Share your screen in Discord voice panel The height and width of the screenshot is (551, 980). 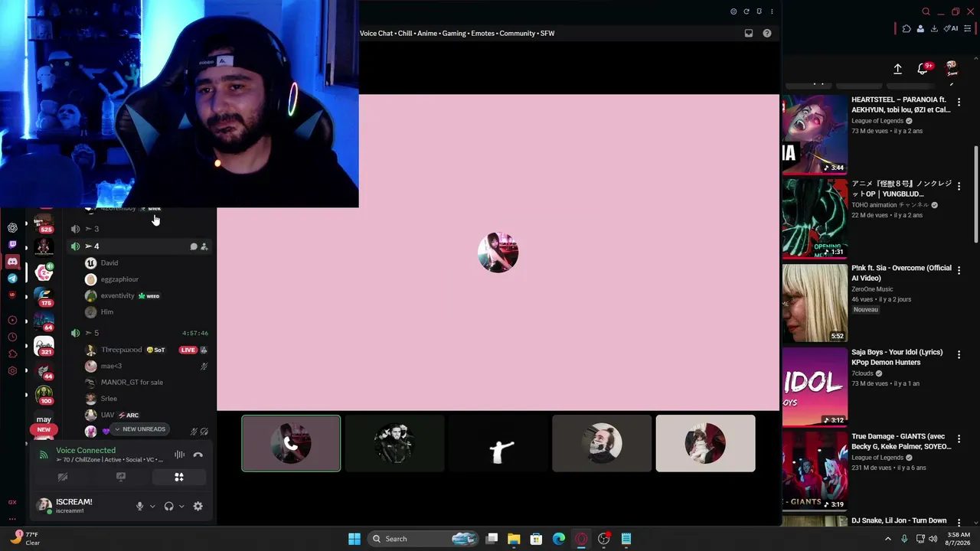[121, 477]
